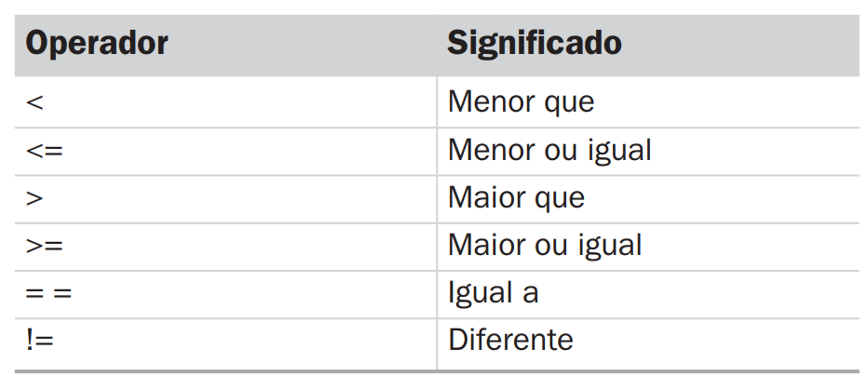The width and height of the screenshot is (868, 389).
Task: Click the greater-than operator symbol
Action: [34, 198]
